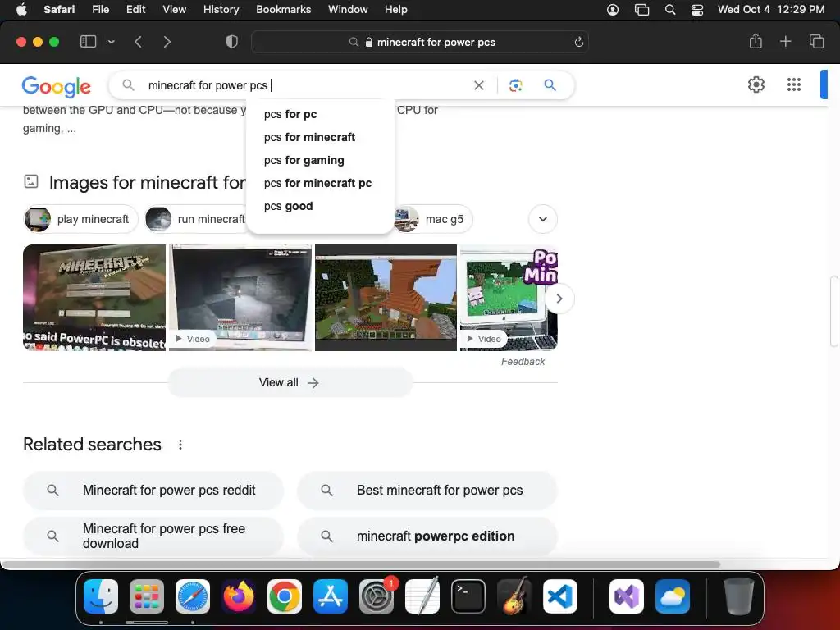Open the sidebar options dropdown chevron
Screen dimensions: 840x630
point(111,42)
